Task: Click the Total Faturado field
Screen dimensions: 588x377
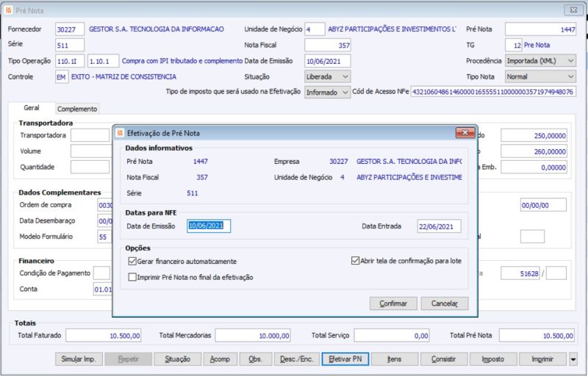Action: pos(104,335)
